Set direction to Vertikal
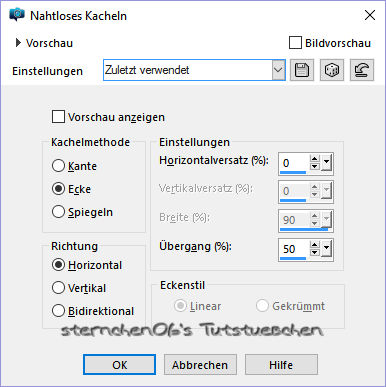 58,288
